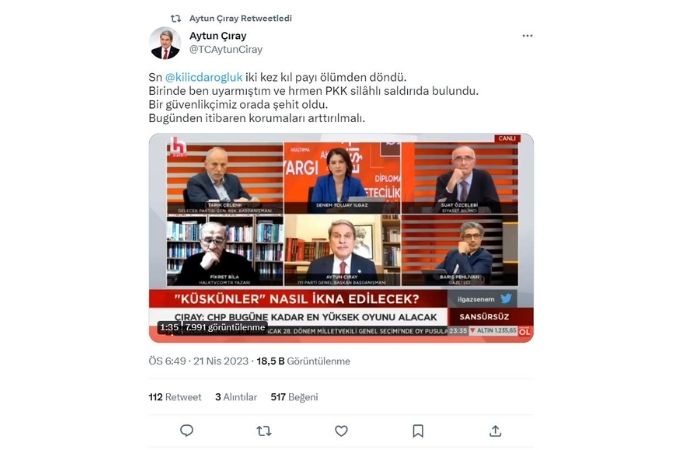Open the @TCAytunCiray handle link

pyautogui.click(x=226, y=49)
